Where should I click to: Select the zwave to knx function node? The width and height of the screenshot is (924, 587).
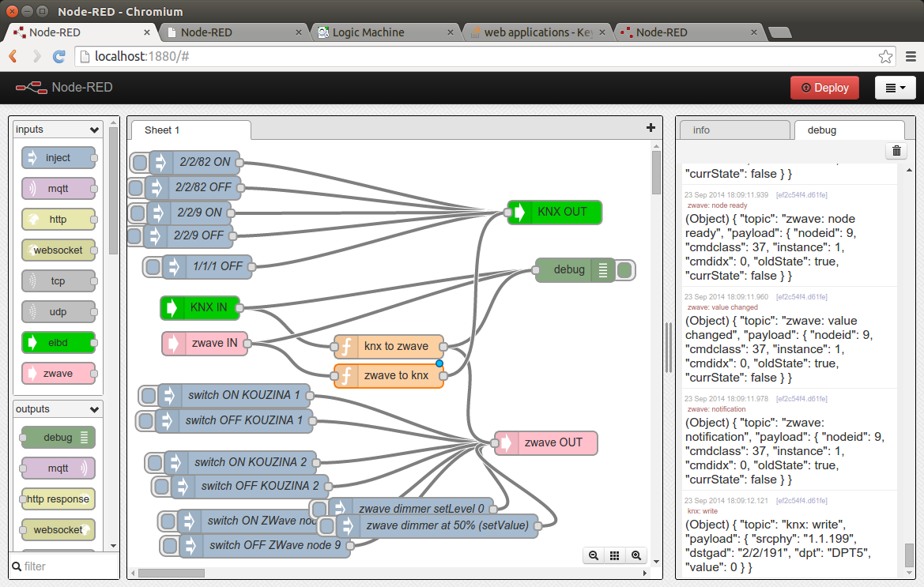(389, 375)
